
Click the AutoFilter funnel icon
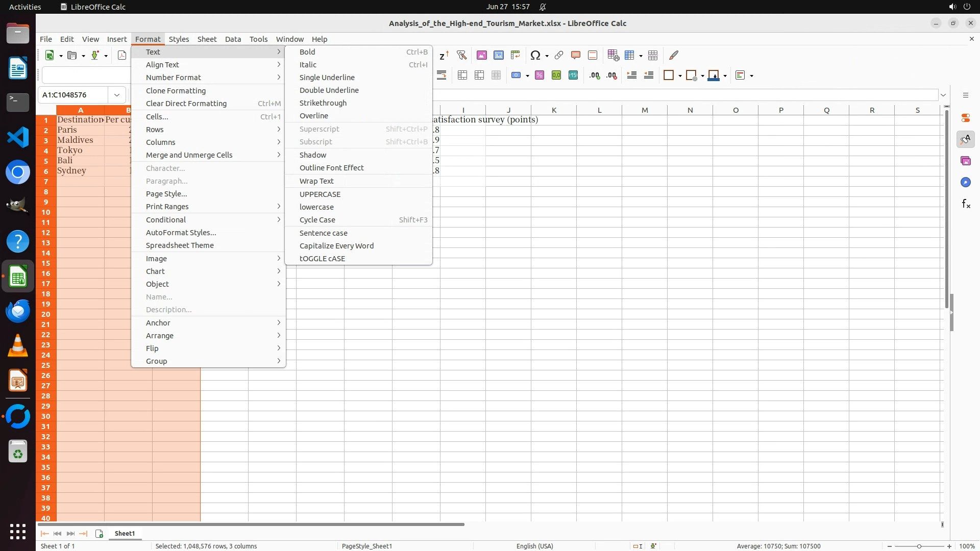point(462,55)
